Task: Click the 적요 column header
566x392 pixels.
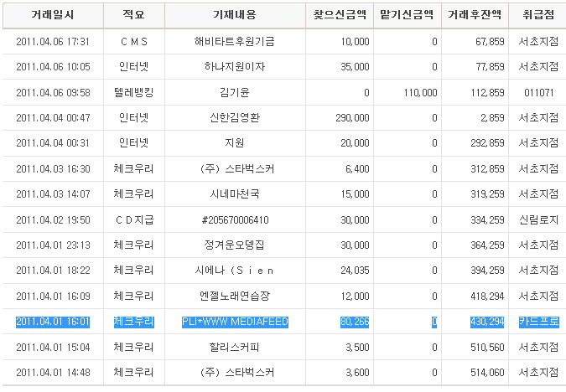Action: click(133, 15)
